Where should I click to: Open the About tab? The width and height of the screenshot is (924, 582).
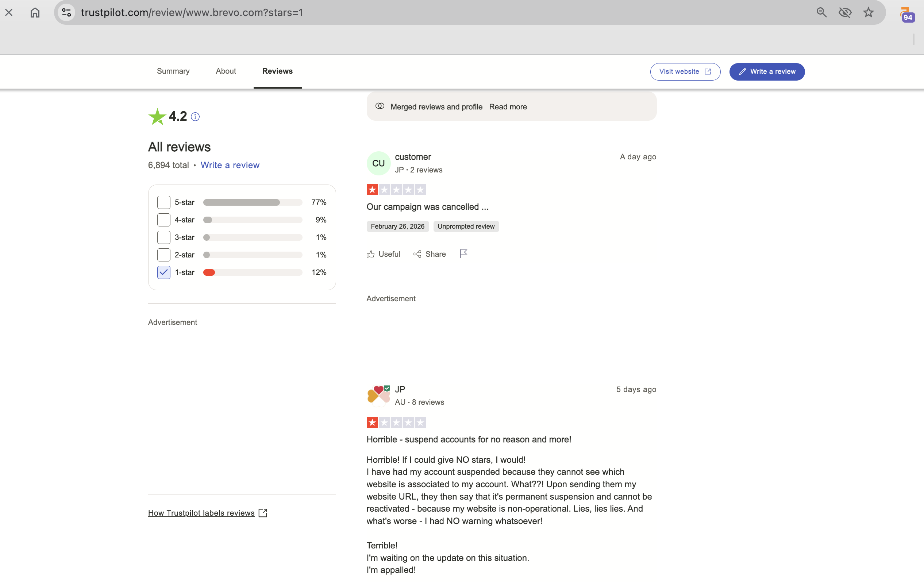(226, 71)
